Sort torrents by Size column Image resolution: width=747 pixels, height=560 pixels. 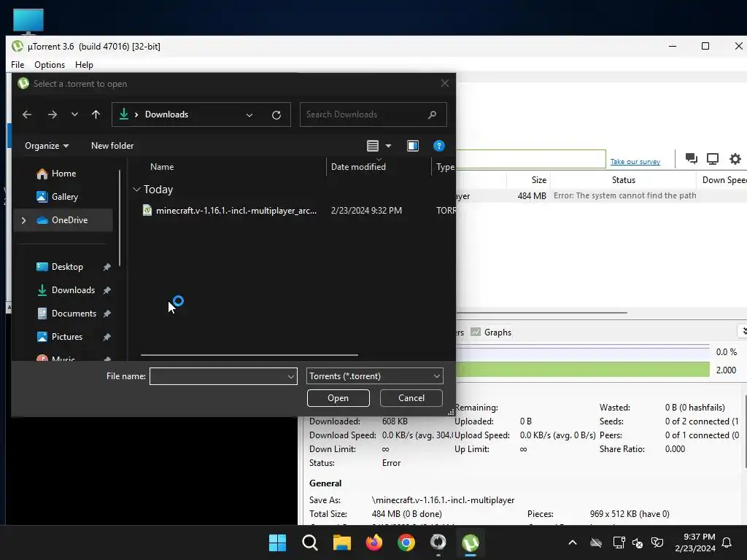[x=529, y=180]
